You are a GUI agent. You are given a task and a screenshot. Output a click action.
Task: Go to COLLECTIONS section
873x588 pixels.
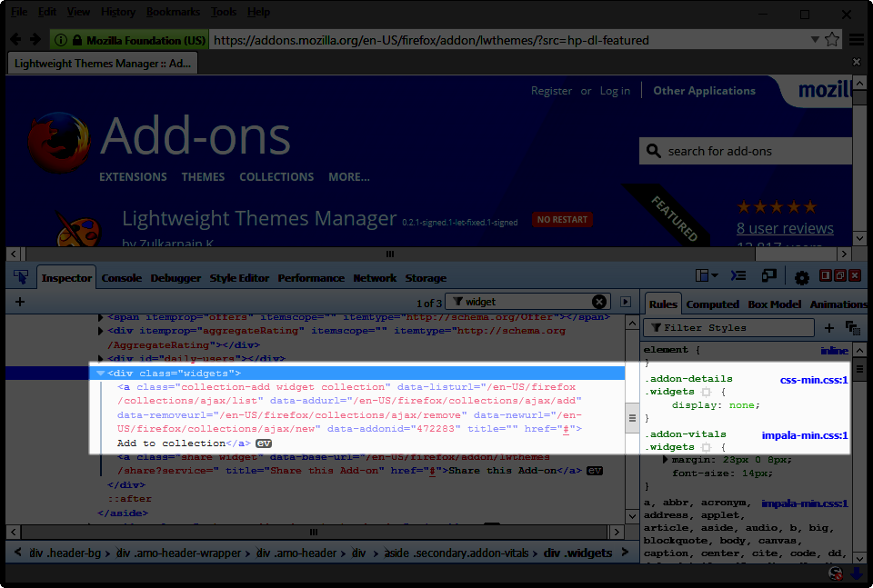coord(276,177)
